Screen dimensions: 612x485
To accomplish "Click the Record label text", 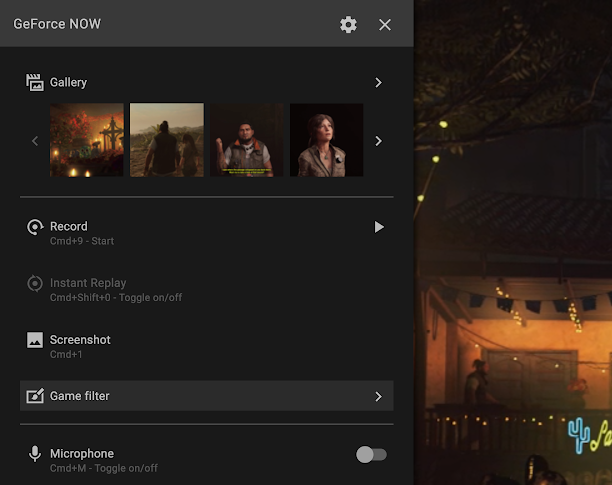I will (69, 226).
